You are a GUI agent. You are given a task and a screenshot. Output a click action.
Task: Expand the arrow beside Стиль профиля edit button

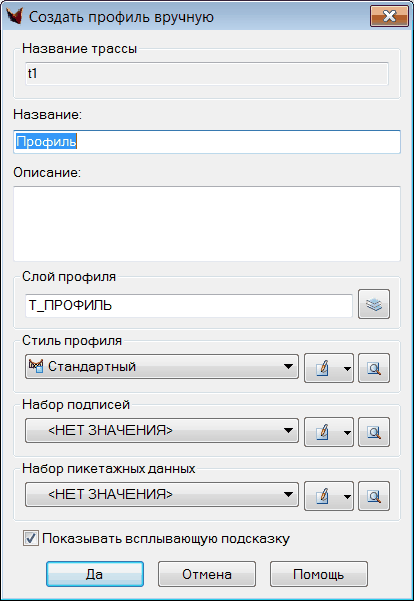pyautogui.click(x=347, y=368)
